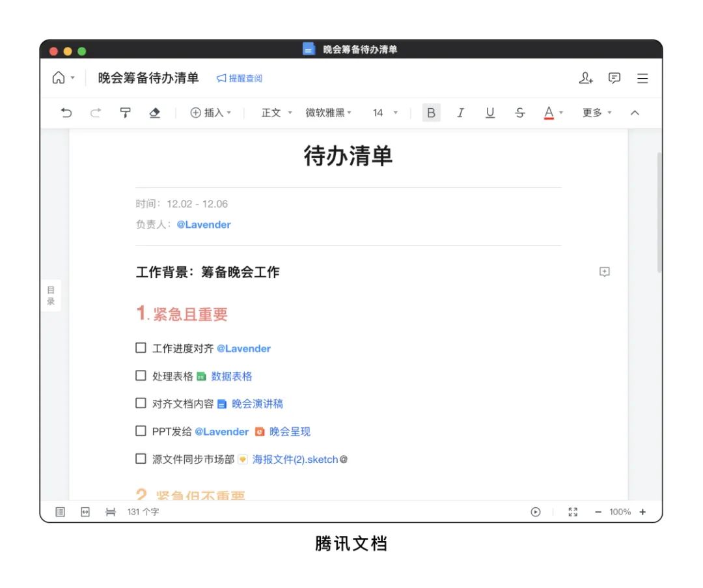
Task: Click the sketch file icon by 海报文件
Action: pyautogui.click(x=243, y=459)
